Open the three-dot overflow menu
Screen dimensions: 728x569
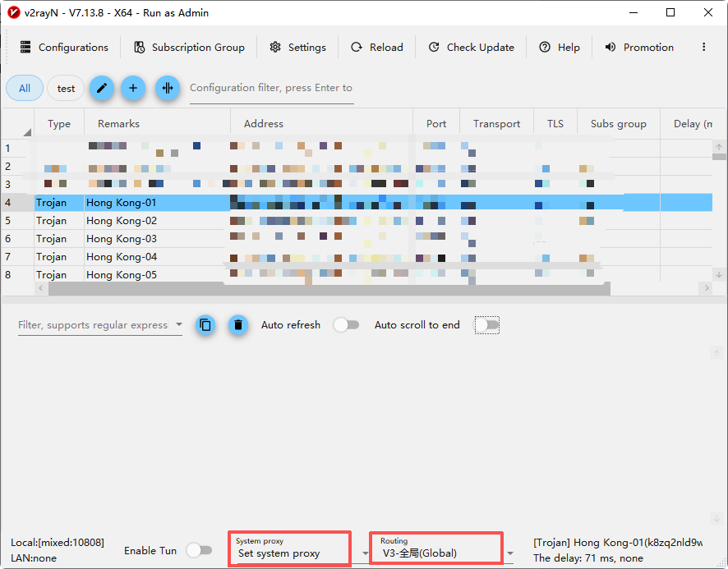704,47
